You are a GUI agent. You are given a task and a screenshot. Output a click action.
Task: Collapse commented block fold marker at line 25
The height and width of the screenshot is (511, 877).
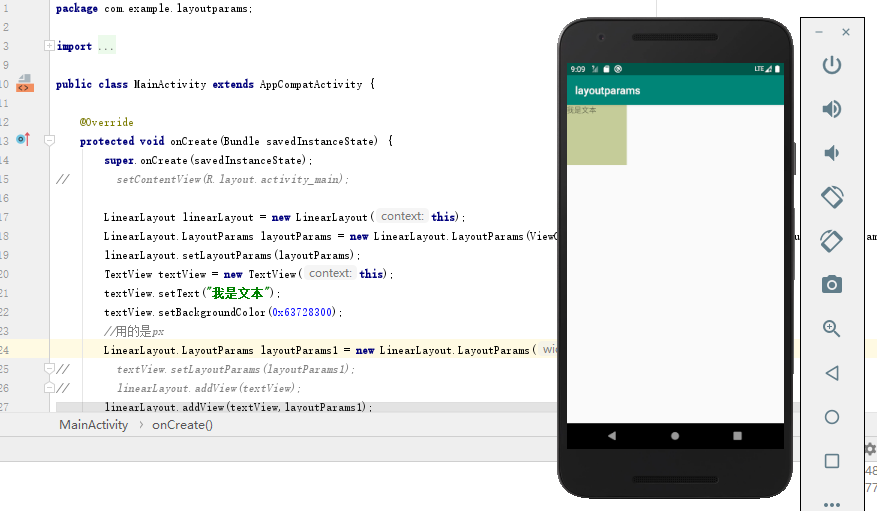pyautogui.click(x=49, y=368)
